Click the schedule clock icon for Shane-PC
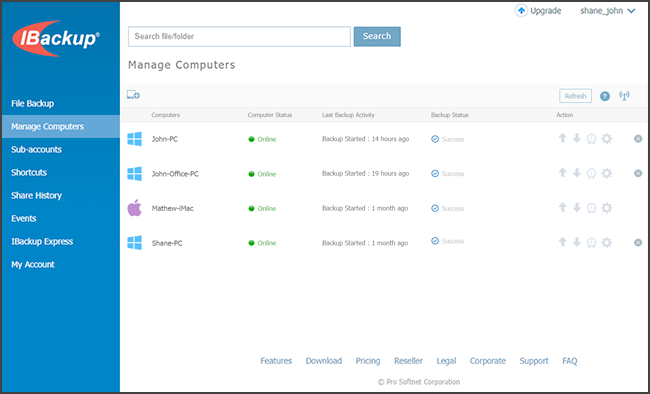 pyautogui.click(x=592, y=243)
